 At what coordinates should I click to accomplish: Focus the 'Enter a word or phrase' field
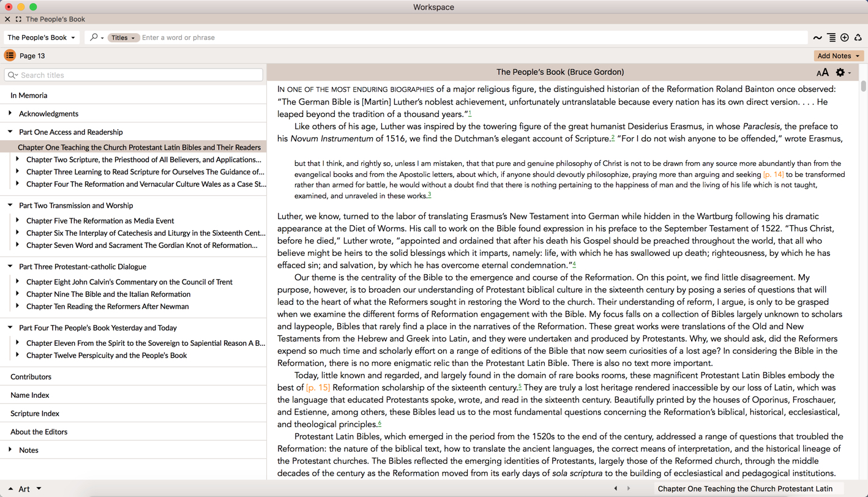[473, 38]
